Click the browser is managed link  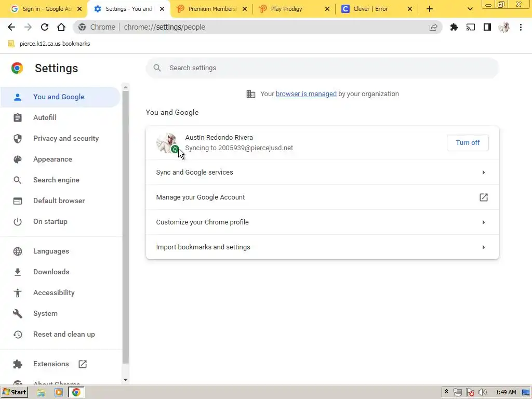click(306, 94)
